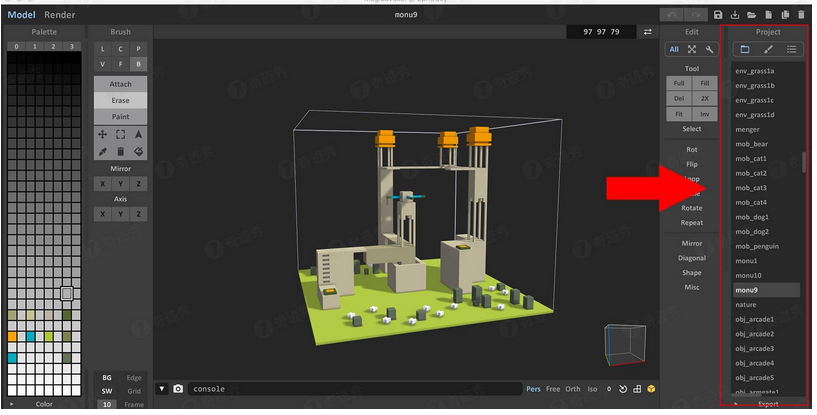Select the paint bucket fill icon
Image resolution: width=817 pixels, height=415 pixels.
138,151
